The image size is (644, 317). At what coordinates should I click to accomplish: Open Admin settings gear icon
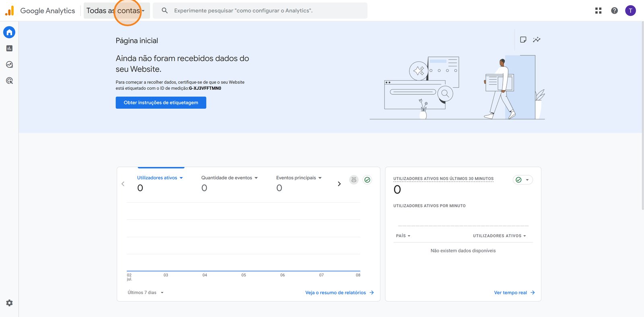tap(9, 303)
